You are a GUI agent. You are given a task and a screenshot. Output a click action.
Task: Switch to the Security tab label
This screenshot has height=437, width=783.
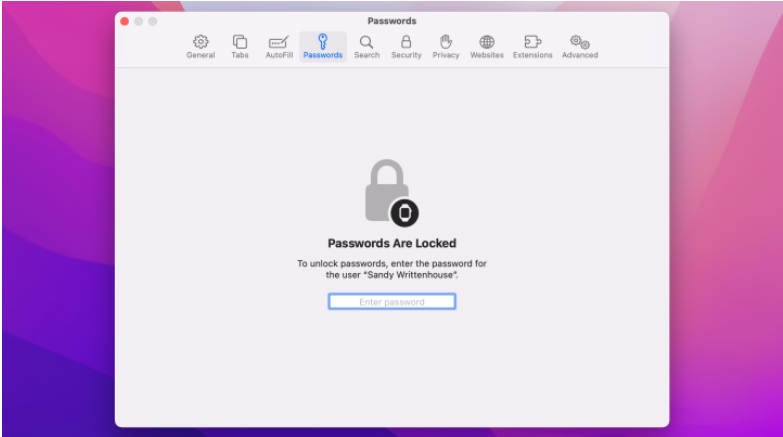click(x=406, y=55)
